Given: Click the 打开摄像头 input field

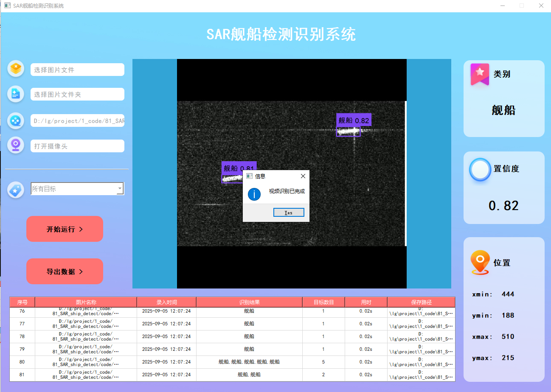Looking at the screenshot, I should click(x=77, y=146).
